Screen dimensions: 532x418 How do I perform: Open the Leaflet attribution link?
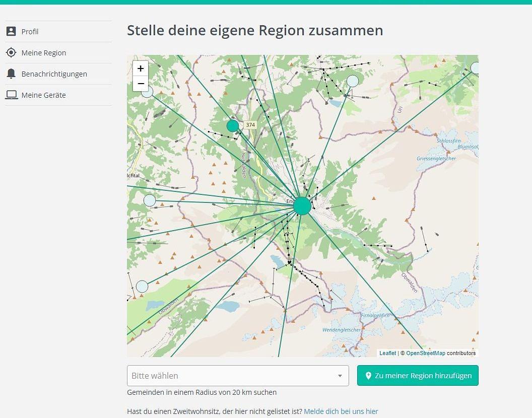387,353
